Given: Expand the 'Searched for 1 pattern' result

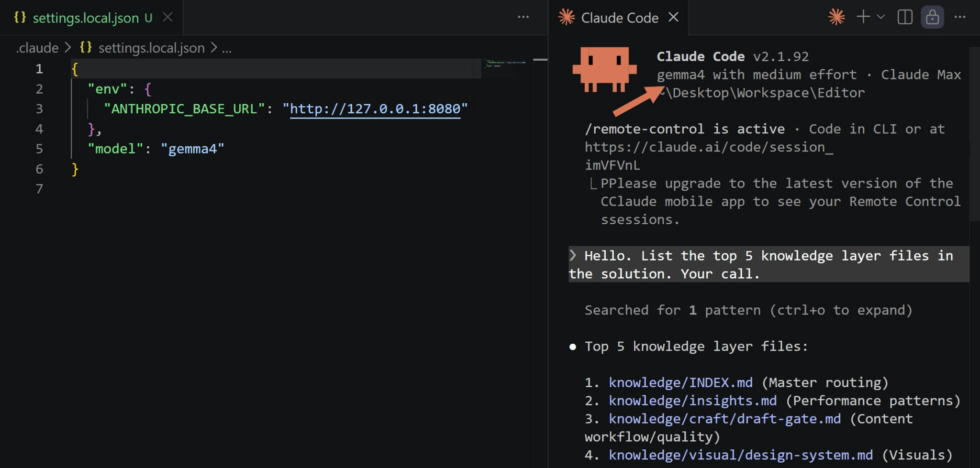Looking at the screenshot, I should coord(748,310).
